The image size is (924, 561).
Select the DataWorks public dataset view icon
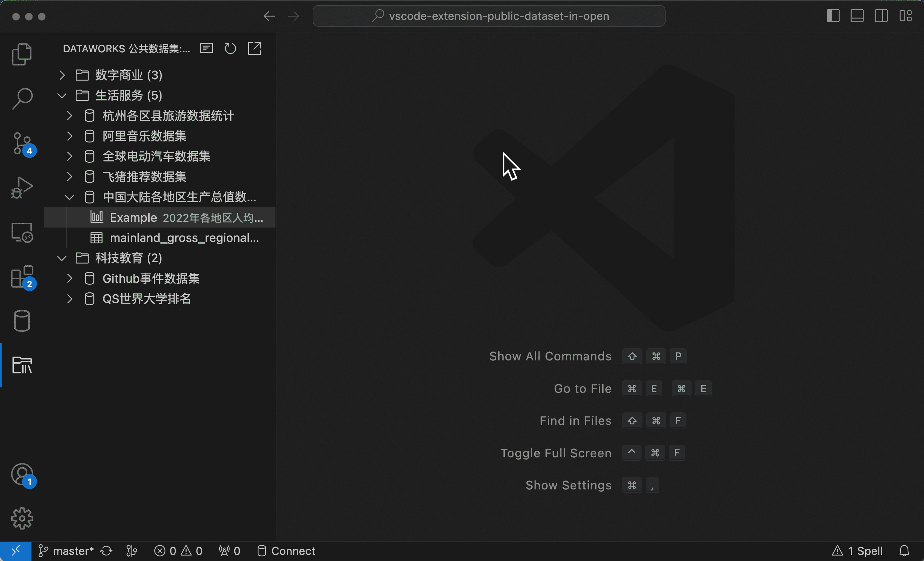[22, 365]
